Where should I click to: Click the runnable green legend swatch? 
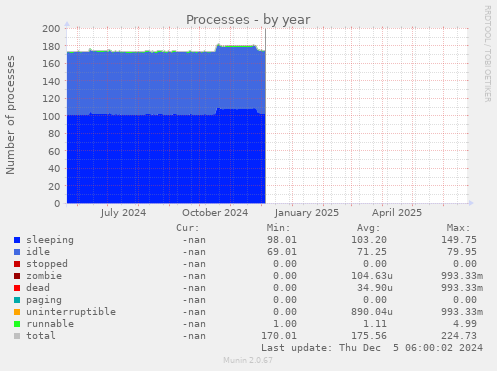point(17,324)
